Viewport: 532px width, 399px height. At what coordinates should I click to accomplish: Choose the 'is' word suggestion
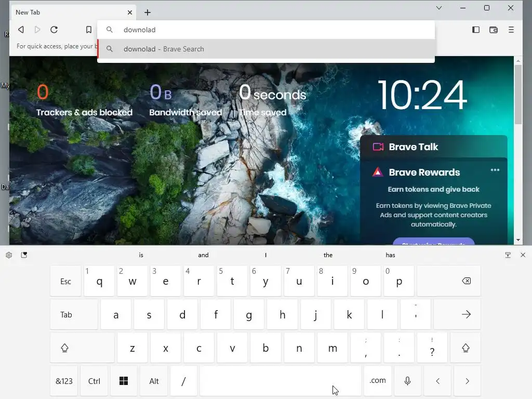(141, 255)
